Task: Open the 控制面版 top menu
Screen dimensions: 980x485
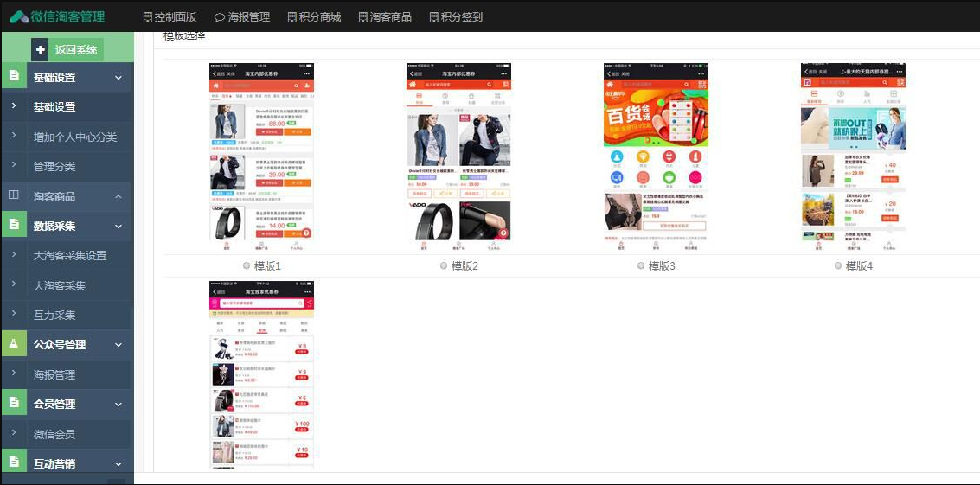Action: [x=170, y=16]
